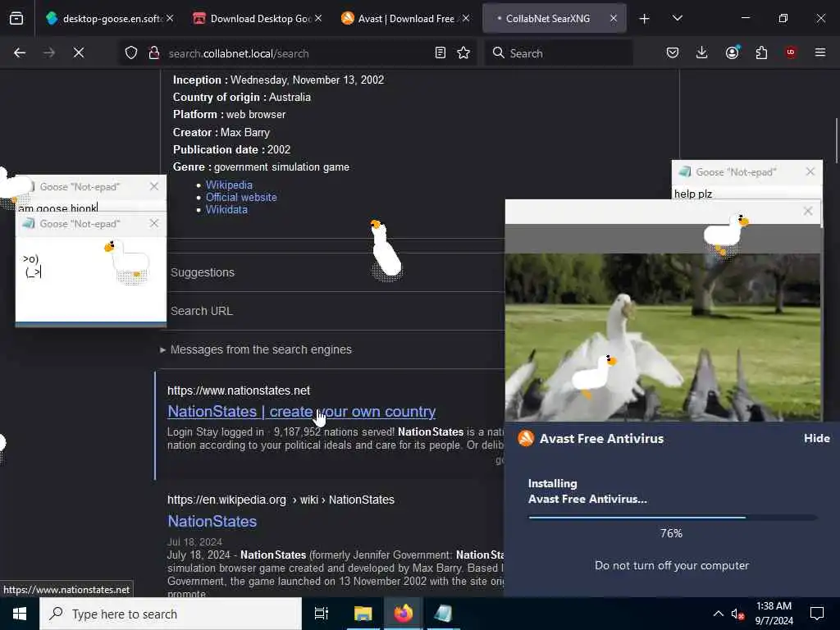Close the Download Desktop Goose tab

click(318, 18)
